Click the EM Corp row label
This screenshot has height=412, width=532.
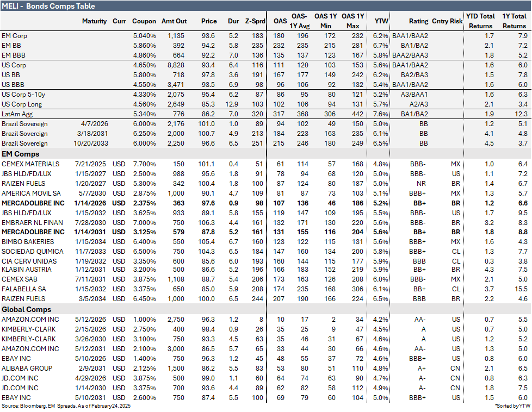pyautogui.click(x=14, y=36)
